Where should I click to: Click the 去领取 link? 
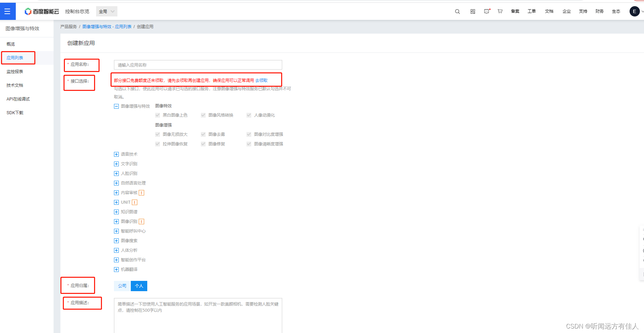click(261, 81)
